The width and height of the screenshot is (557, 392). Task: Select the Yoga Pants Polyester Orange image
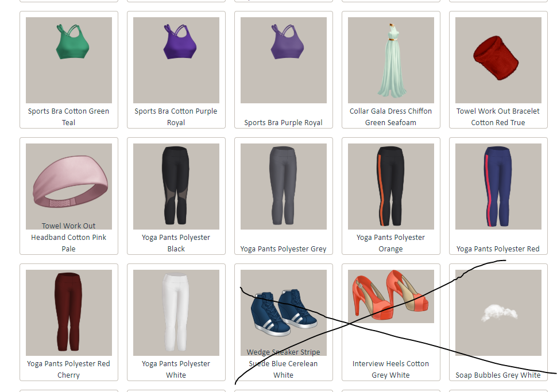390,187
